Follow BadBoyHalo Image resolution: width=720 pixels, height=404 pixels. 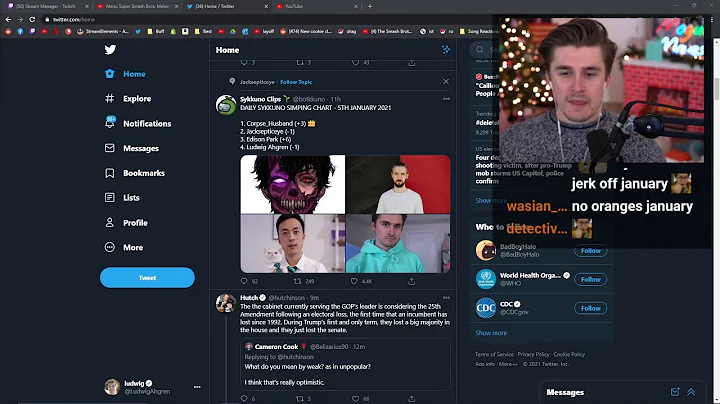pos(591,251)
